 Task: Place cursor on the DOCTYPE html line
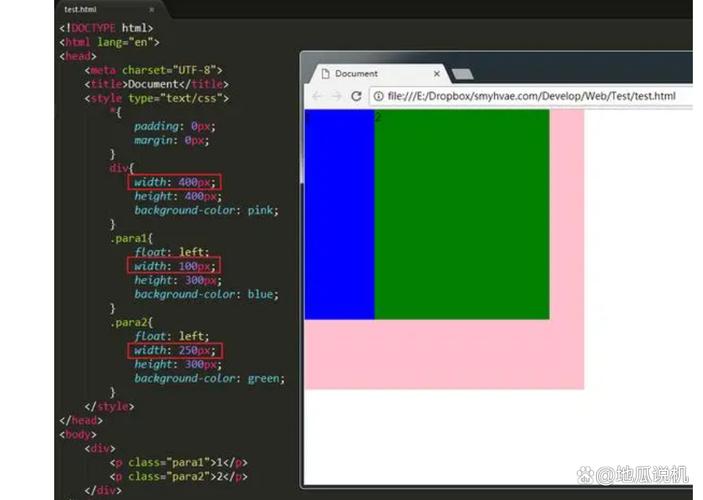click(106, 28)
